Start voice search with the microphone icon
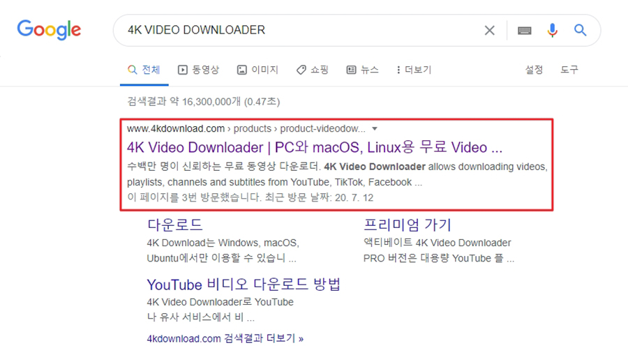This screenshot has height=364, width=628. pos(553,31)
